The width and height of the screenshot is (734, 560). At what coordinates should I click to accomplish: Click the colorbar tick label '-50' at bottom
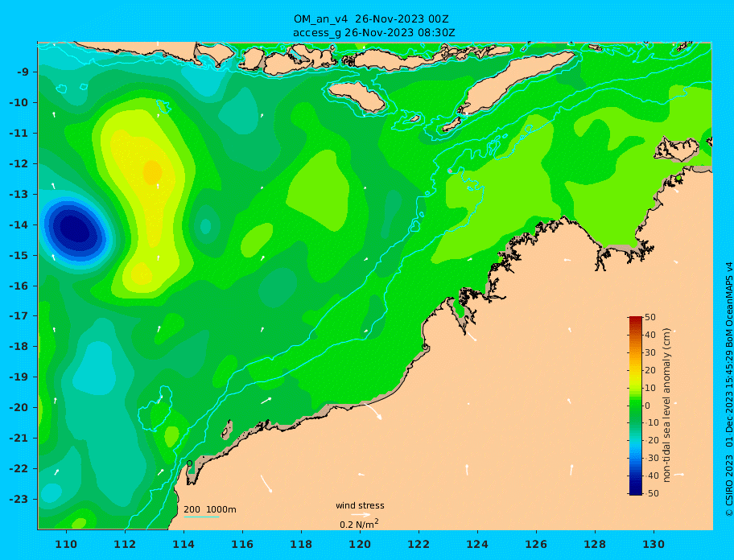pos(652,493)
